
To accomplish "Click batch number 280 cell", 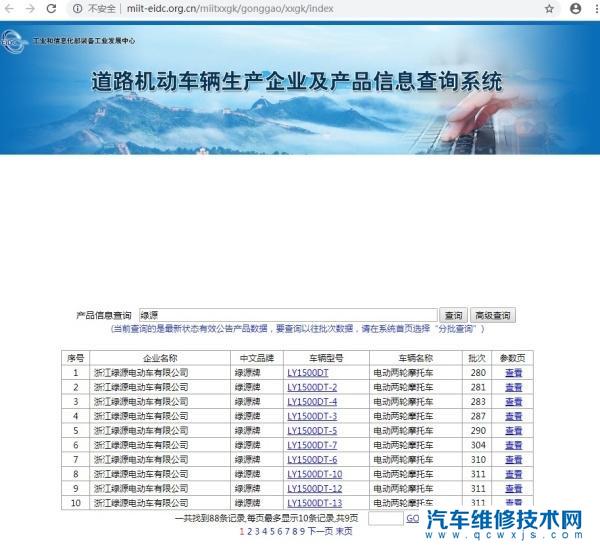I will click(478, 373).
